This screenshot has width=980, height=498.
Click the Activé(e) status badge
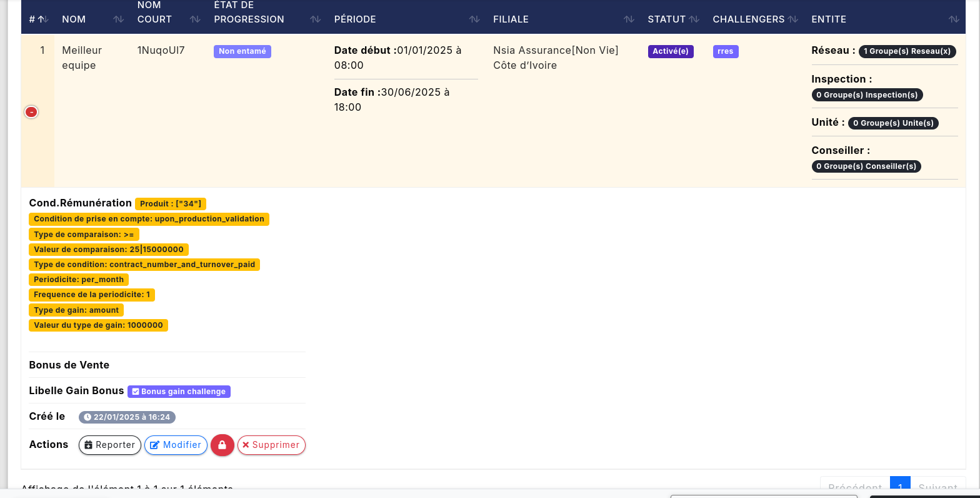(x=671, y=51)
